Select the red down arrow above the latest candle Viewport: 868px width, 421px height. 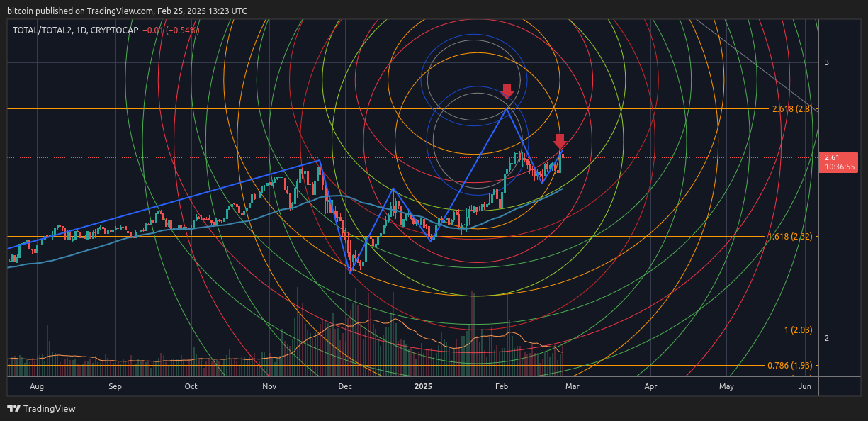[x=560, y=141]
